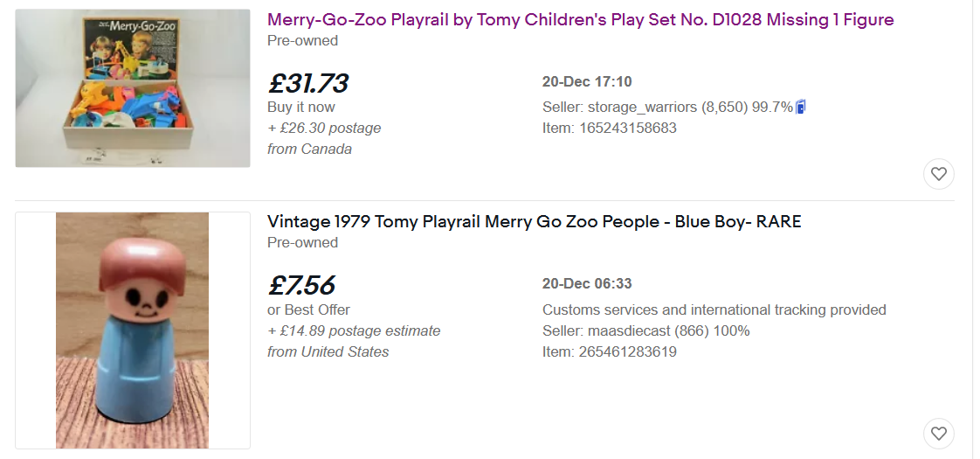Click the Blue Boy figure photo thumbnail

pyautogui.click(x=133, y=330)
